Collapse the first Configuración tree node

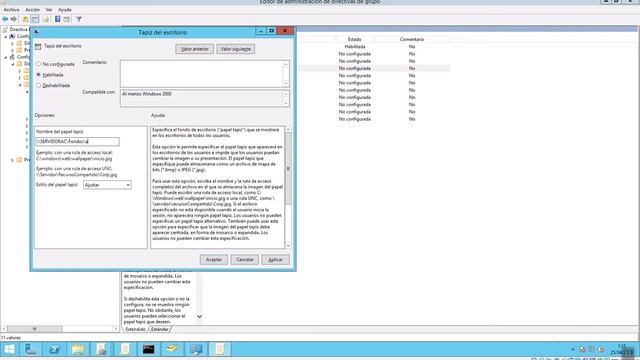point(6,36)
